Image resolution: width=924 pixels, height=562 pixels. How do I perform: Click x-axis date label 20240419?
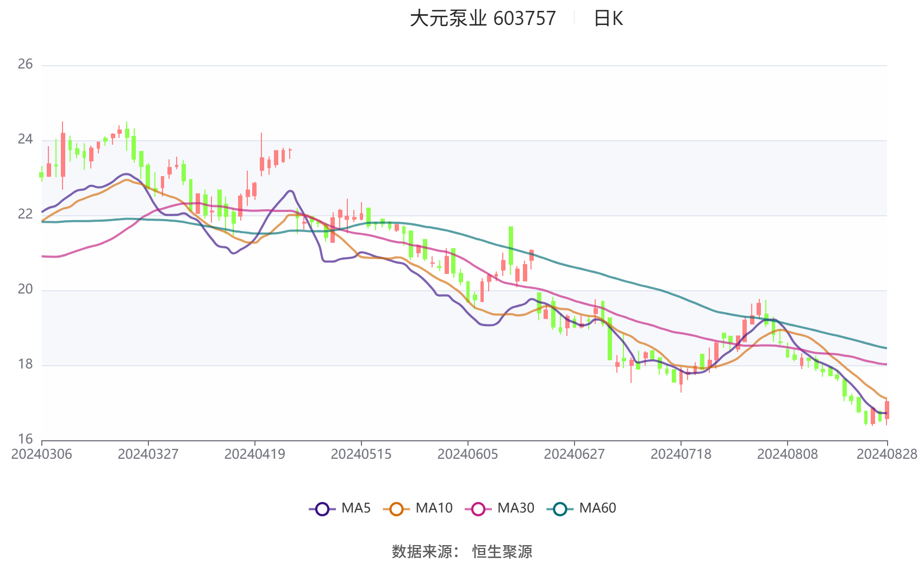(x=255, y=454)
